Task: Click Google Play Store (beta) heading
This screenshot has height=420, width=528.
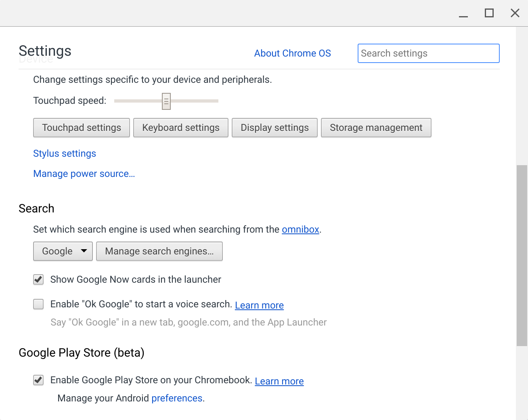Action: (x=82, y=353)
